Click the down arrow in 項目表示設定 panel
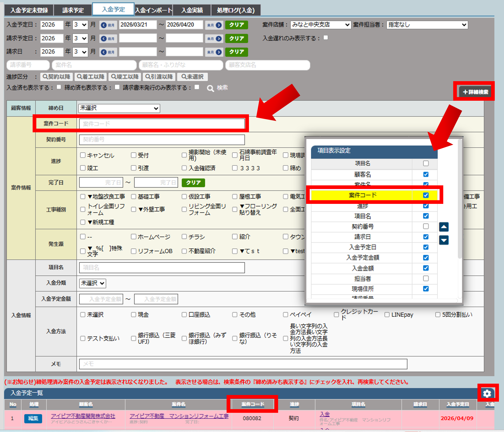 pos(444,240)
